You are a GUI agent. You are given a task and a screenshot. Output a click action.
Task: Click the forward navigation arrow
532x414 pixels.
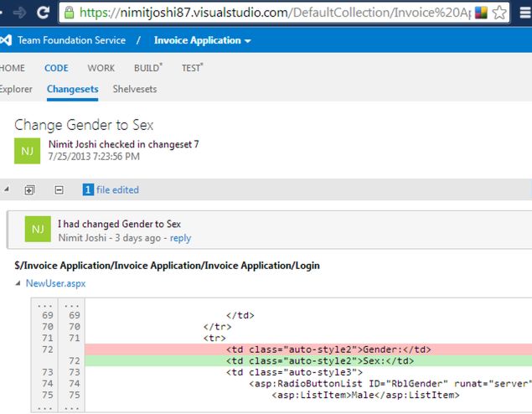pos(18,13)
